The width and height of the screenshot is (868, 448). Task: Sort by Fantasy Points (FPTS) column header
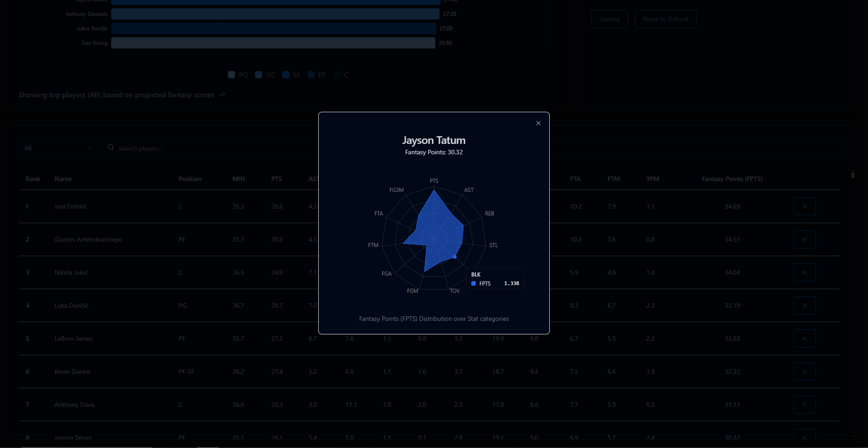point(732,179)
